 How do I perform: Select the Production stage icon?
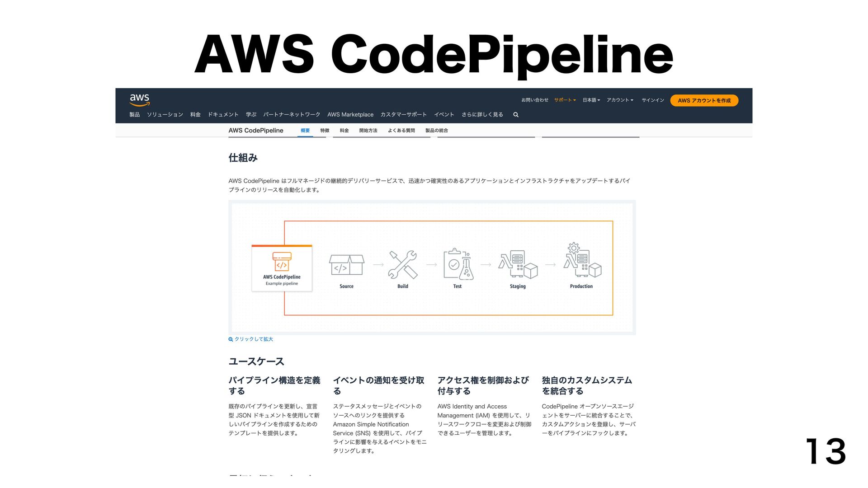pos(582,260)
